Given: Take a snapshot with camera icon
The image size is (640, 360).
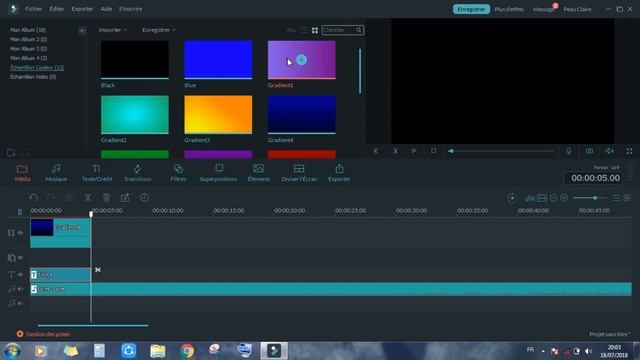Looking at the screenshot, I should click(x=589, y=151).
